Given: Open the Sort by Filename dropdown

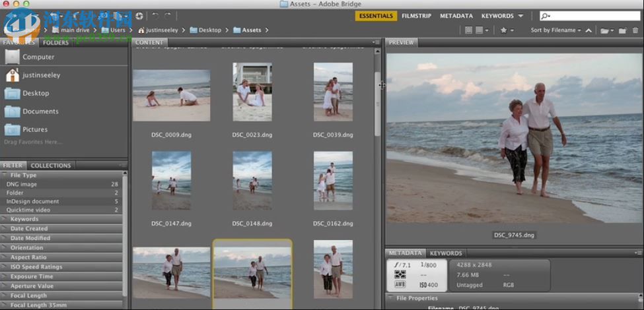Looking at the screenshot, I should coord(555,30).
